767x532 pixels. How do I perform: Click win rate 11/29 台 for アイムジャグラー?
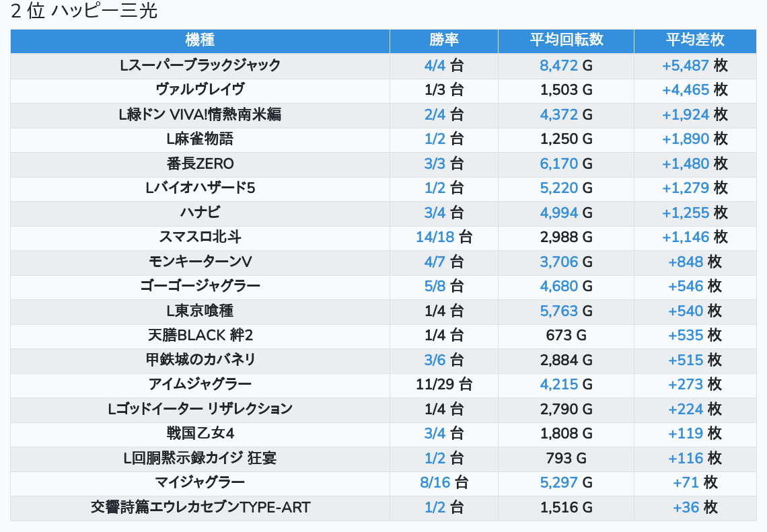pos(443,384)
